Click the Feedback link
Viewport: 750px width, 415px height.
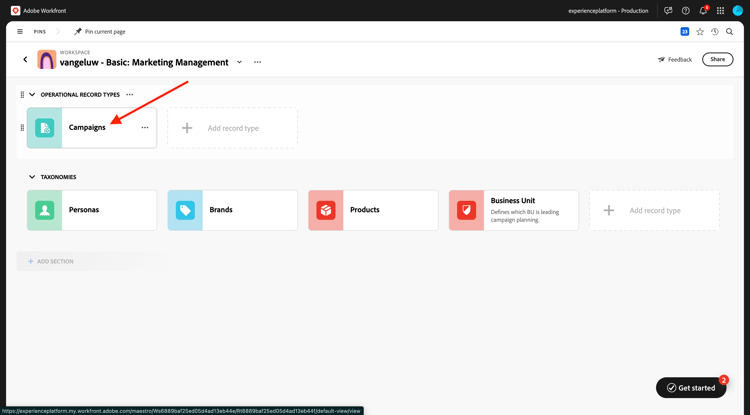pyautogui.click(x=675, y=59)
